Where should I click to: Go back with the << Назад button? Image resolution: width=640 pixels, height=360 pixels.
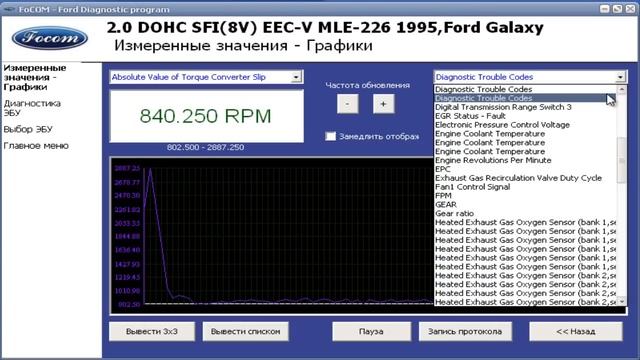[576, 331]
